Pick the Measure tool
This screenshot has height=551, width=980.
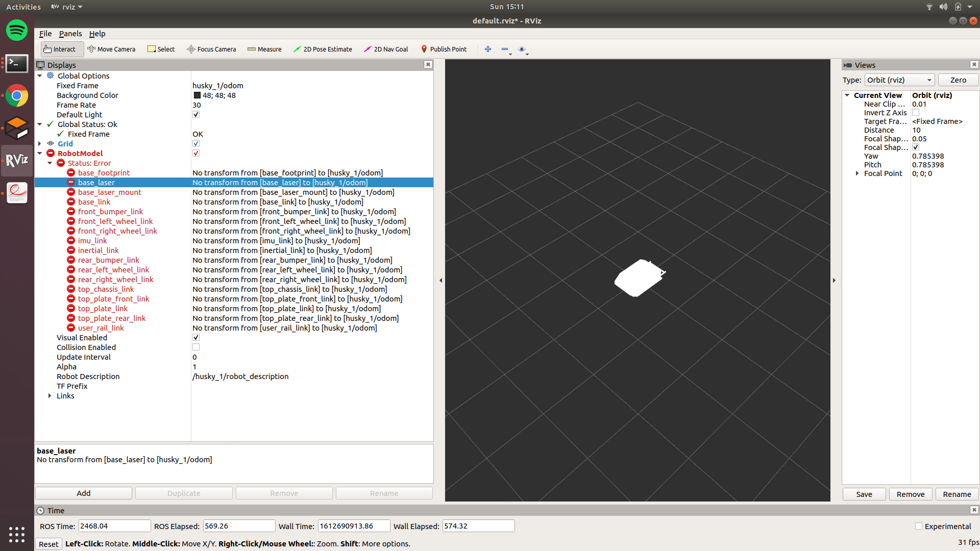(x=264, y=49)
